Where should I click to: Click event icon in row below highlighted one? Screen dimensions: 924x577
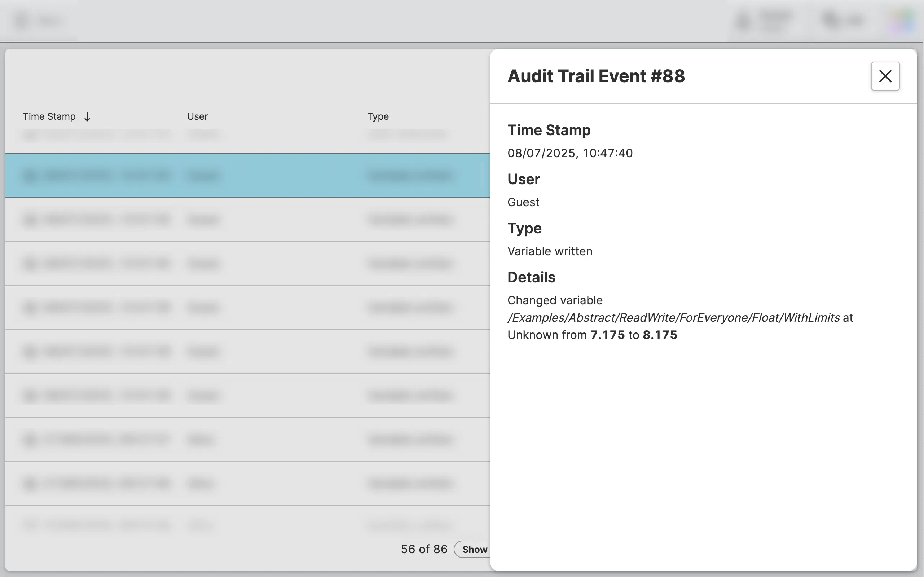point(30,219)
